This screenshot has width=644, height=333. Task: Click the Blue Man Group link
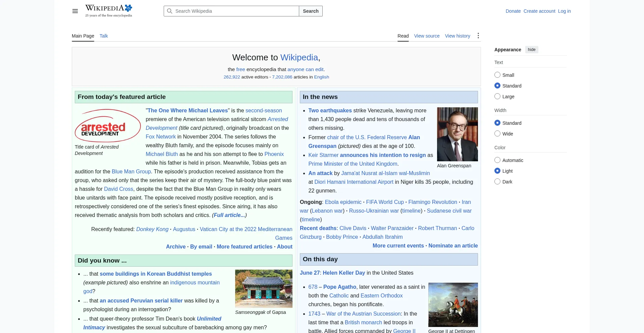click(131, 171)
